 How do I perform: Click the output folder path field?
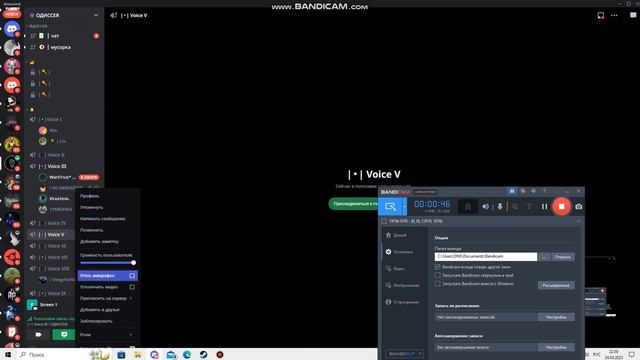(486, 256)
